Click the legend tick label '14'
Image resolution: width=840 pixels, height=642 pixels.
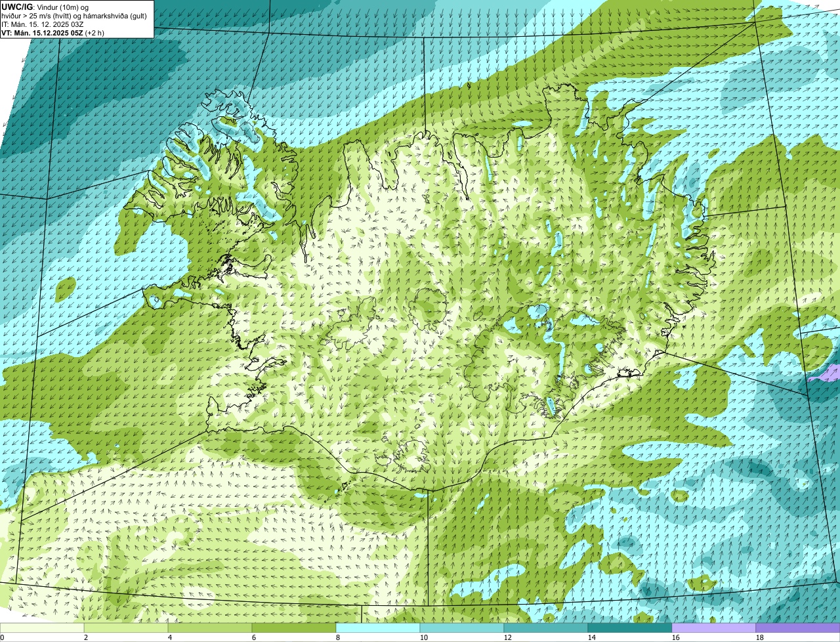[592, 637]
